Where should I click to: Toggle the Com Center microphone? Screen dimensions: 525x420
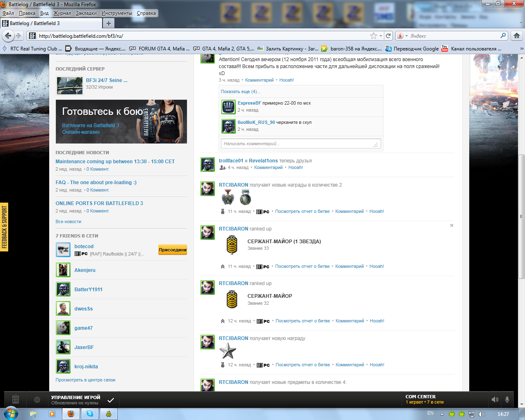[507, 399]
